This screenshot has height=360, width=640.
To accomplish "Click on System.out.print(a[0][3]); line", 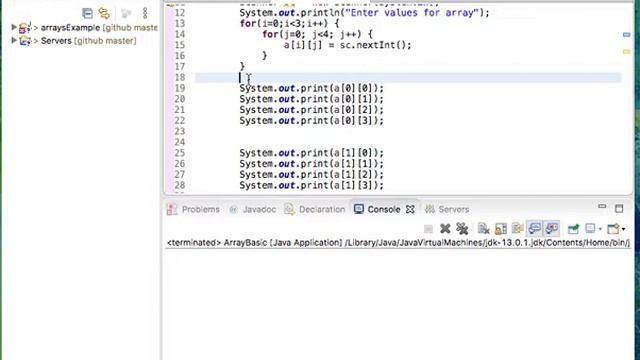I will [311, 120].
